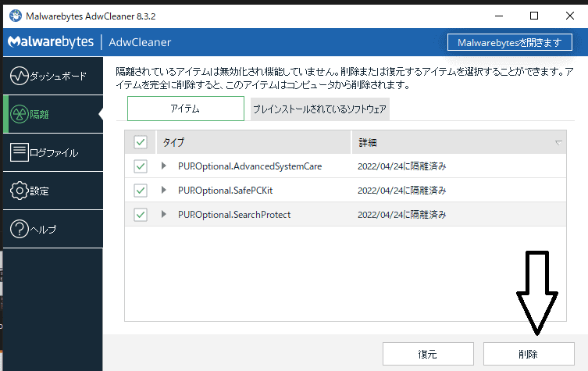Uncheck the PUP.Optional.SafePCKit checkbox
This screenshot has width=588, height=371.
tap(141, 191)
